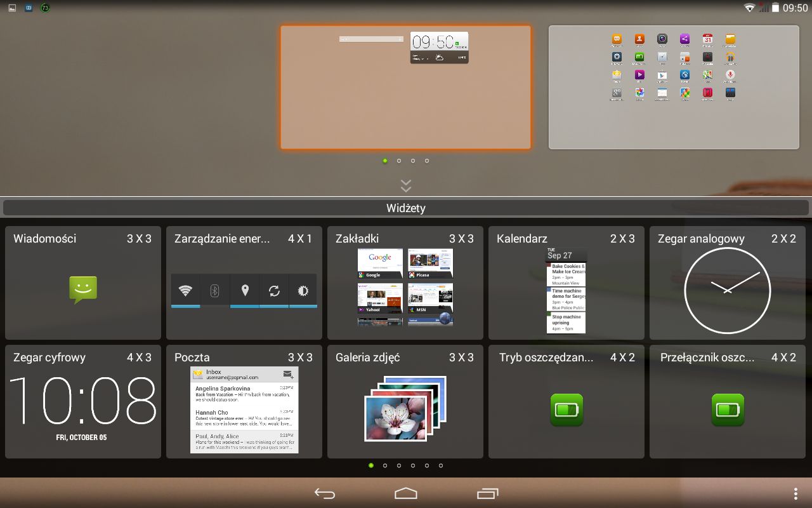
Task: Tap the Widżety header tab
Action: 406,208
